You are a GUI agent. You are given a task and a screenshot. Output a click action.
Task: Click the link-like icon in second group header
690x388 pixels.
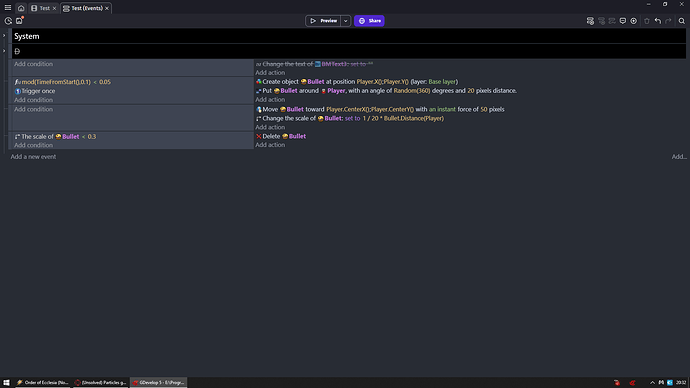click(17, 51)
